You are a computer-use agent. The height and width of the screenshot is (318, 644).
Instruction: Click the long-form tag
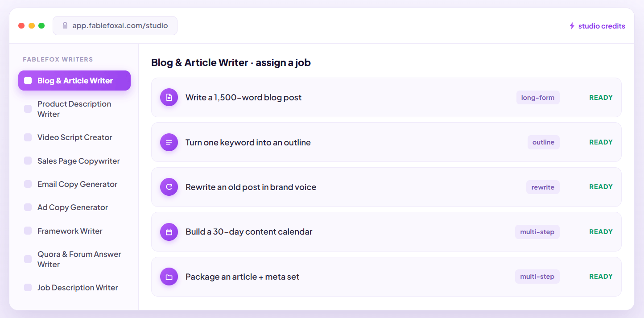pyautogui.click(x=538, y=98)
